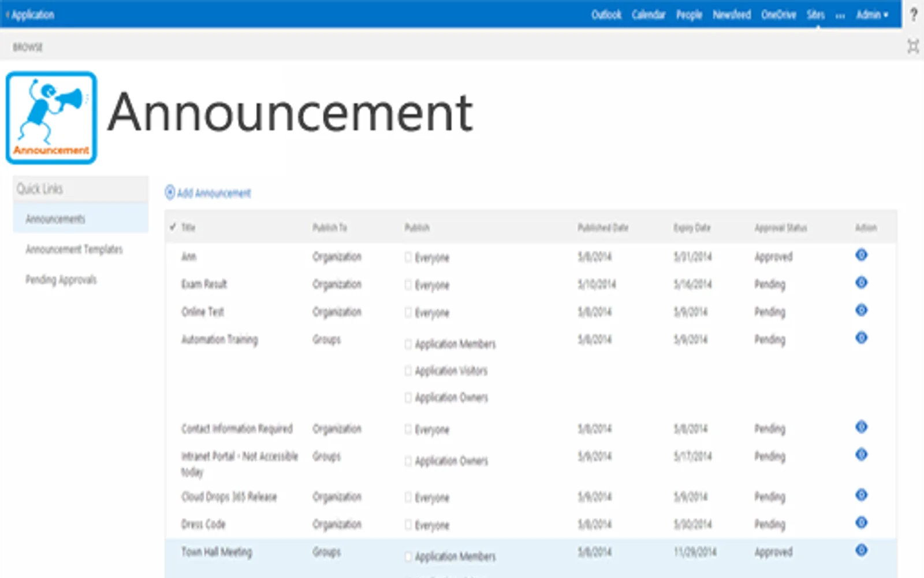Check Everyone checkbox in Exam Result row
This screenshot has width=924, height=578.
(x=408, y=285)
